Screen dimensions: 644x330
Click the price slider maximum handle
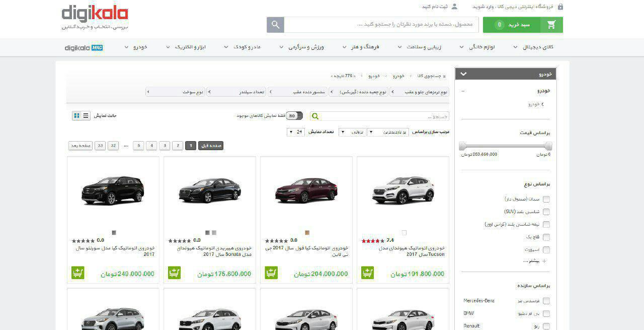tap(463, 146)
